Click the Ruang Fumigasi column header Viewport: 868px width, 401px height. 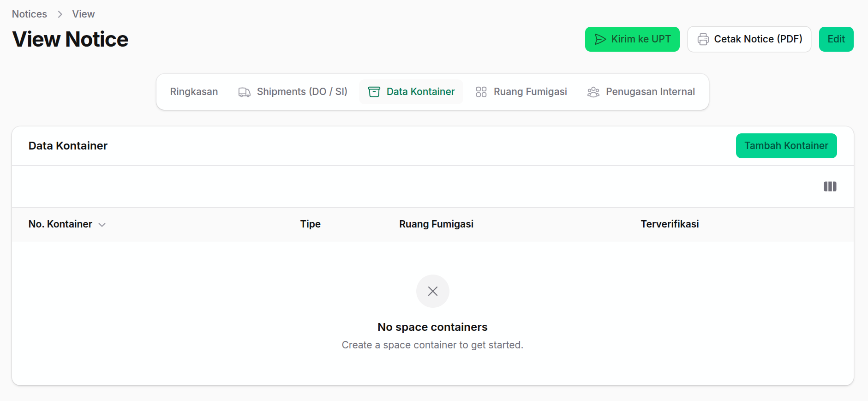[x=437, y=224]
